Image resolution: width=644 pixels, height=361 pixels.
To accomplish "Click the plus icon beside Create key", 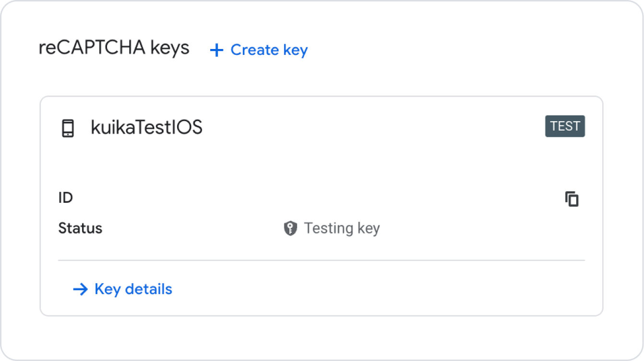I will 217,50.
